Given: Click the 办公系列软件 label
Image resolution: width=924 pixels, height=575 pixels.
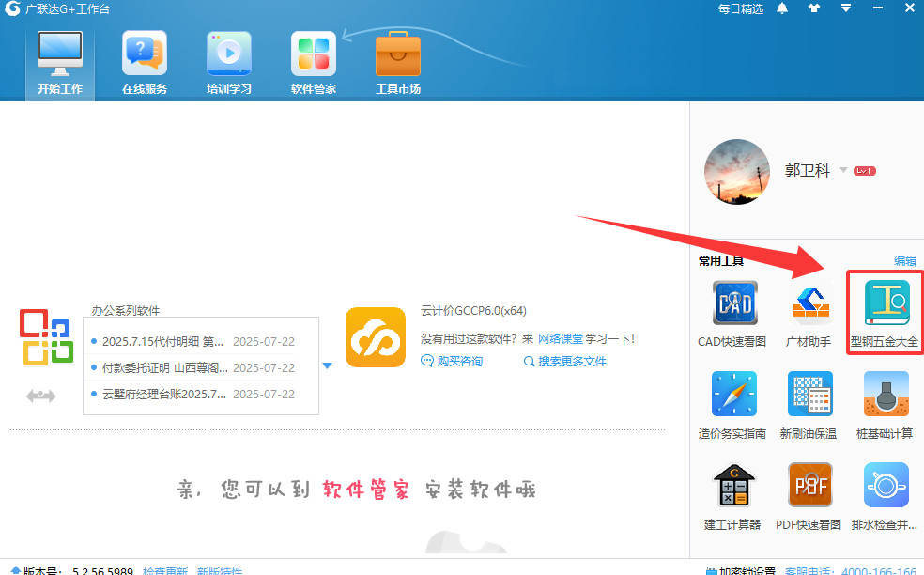Looking at the screenshot, I should point(126,310).
